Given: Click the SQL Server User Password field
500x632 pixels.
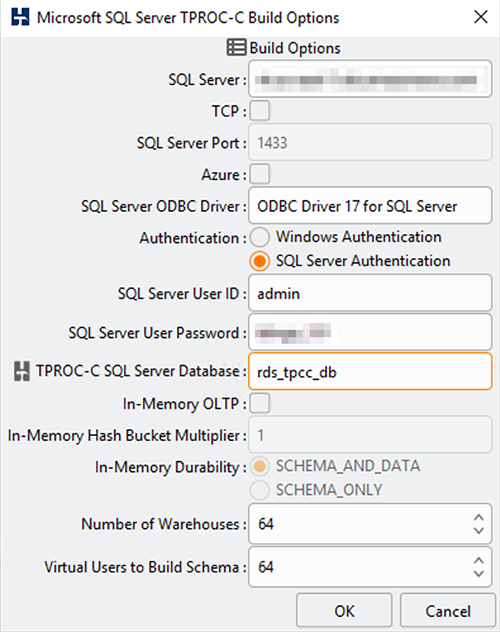Looking at the screenshot, I should [370, 333].
